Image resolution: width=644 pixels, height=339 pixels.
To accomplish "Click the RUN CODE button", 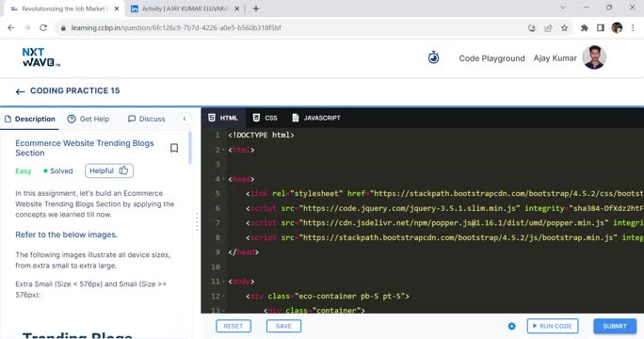I will point(553,326).
